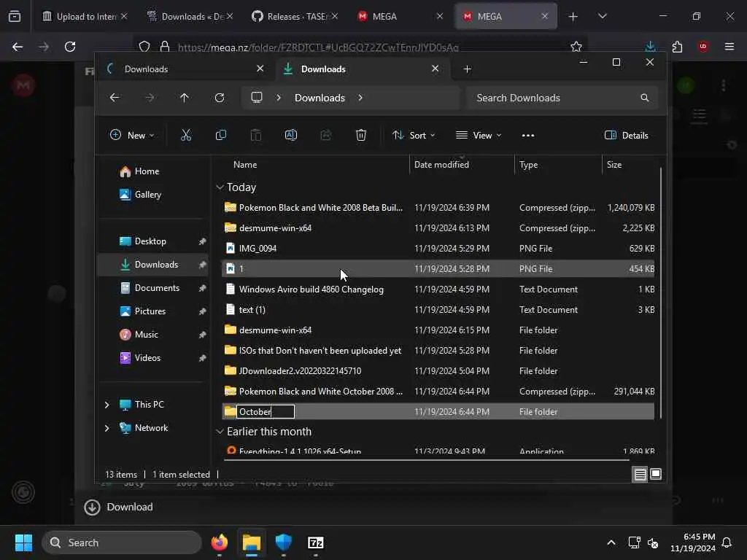Select Home in navigation pane

click(147, 171)
